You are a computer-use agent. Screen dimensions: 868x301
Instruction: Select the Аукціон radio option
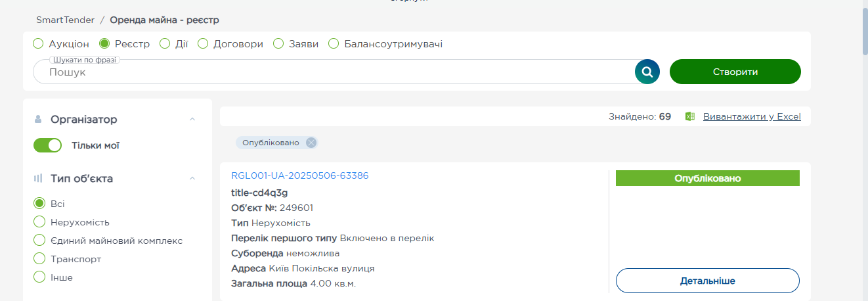[38, 44]
